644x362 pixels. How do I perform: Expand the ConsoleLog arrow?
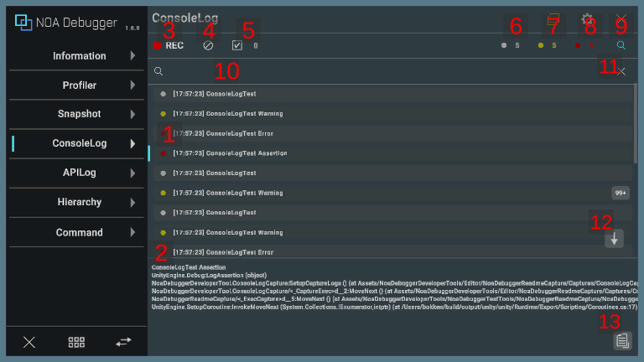[132, 143]
